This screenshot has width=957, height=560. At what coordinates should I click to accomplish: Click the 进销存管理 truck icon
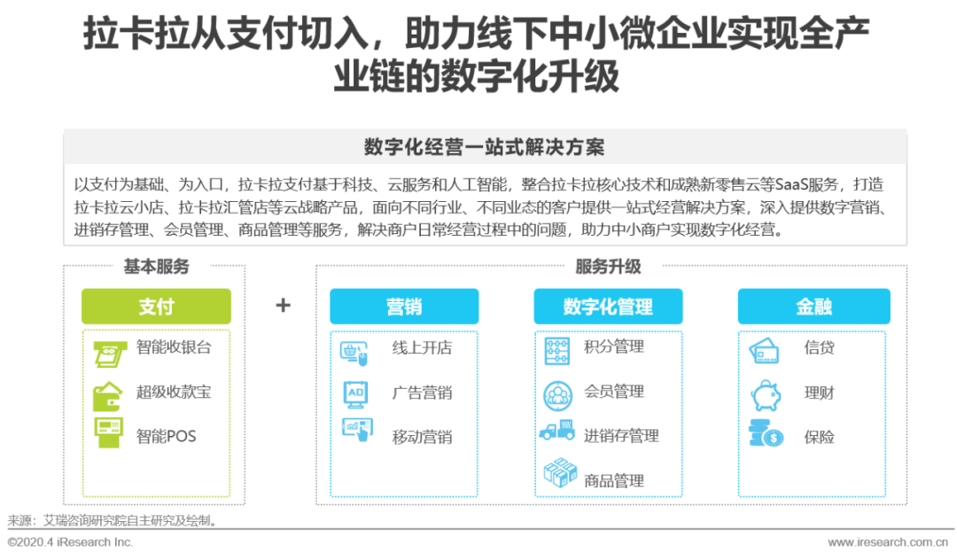click(556, 430)
